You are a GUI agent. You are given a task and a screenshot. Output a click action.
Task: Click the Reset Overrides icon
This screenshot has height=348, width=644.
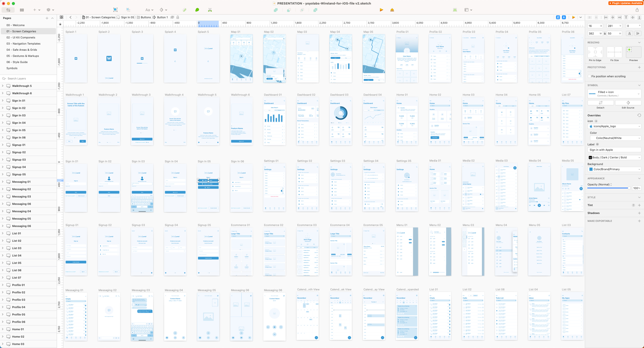(639, 116)
